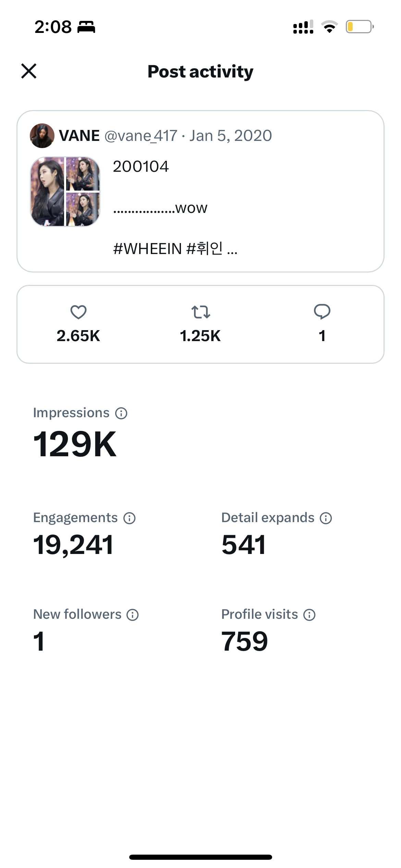Image resolution: width=401 pixels, height=868 pixels.
Task: Show info for New followers
Action: [x=133, y=615]
